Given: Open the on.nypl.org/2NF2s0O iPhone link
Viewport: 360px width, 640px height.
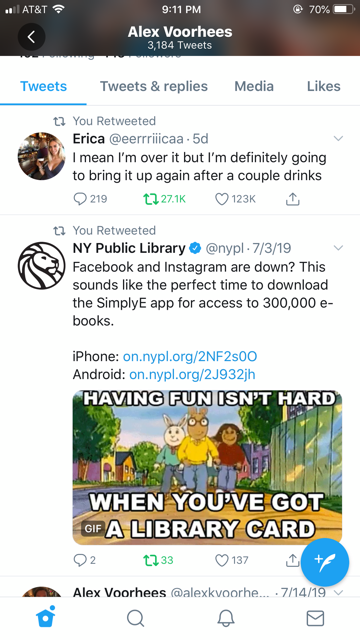Looking at the screenshot, I should [190, 356].
